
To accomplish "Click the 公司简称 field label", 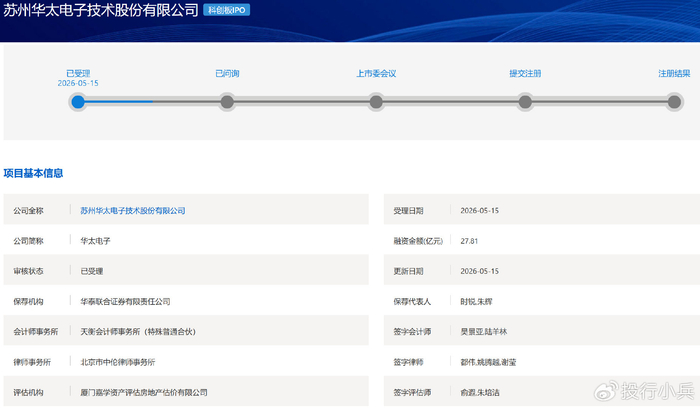I will pyautogui.click(x=28, y=241).
